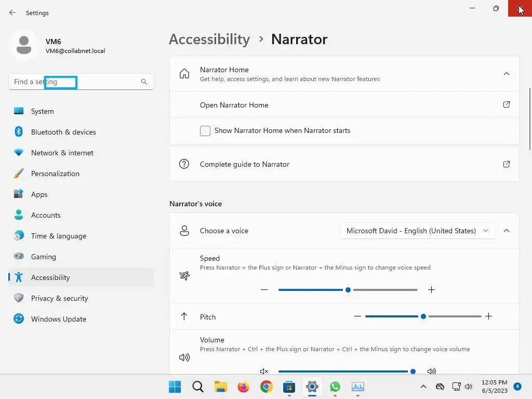This screenshot has height=399, width=532.
Task: Click the minus icon to decrease voice speed
Action: pyautogui.click(x=264, y=290)
